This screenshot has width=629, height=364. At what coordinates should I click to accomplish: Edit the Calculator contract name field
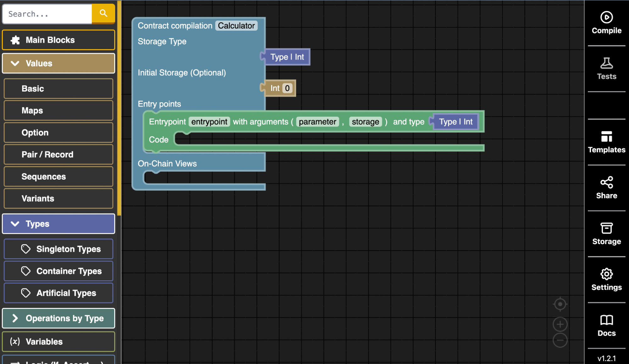(x=236, y=26)
